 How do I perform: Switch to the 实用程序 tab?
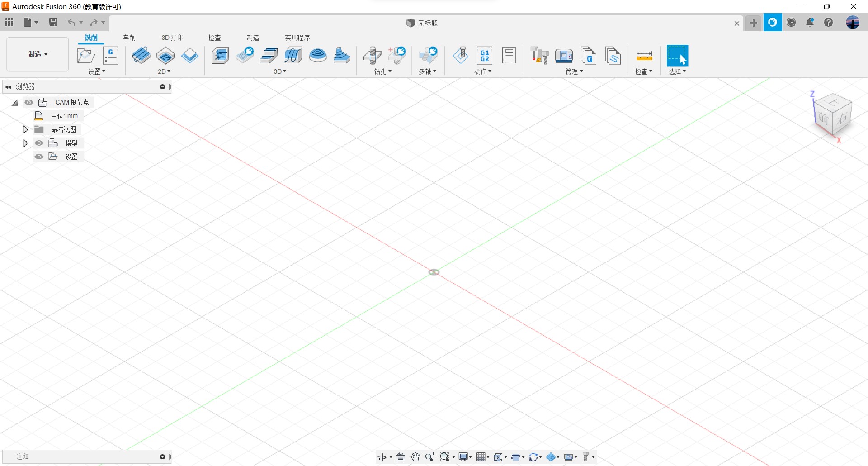[297, 38]
